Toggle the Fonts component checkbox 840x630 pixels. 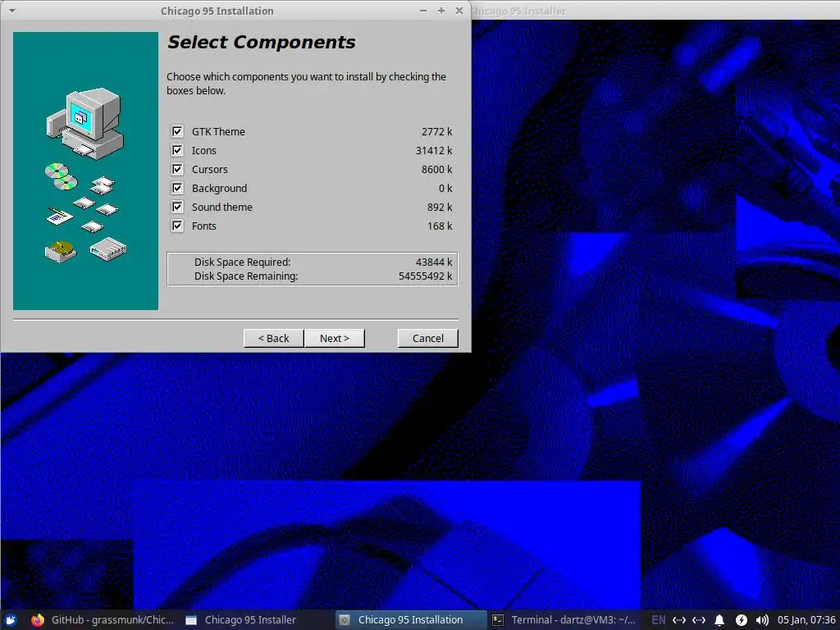[177, 225]
